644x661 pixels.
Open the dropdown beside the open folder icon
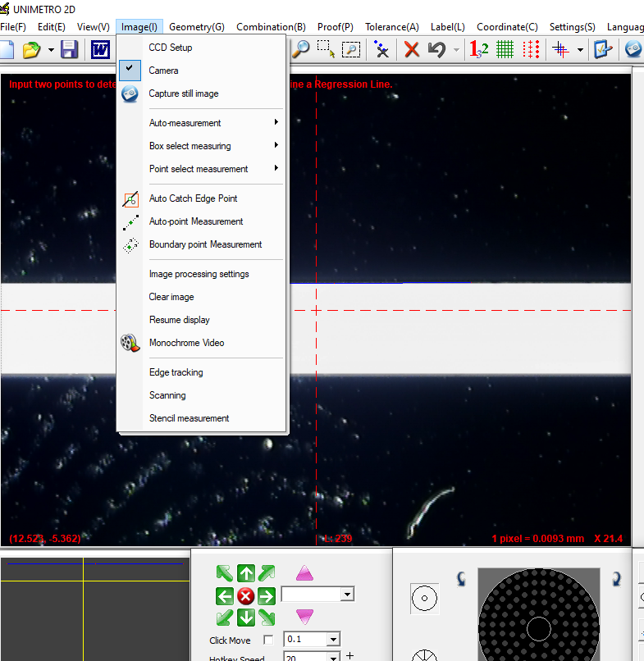(52, 49)
